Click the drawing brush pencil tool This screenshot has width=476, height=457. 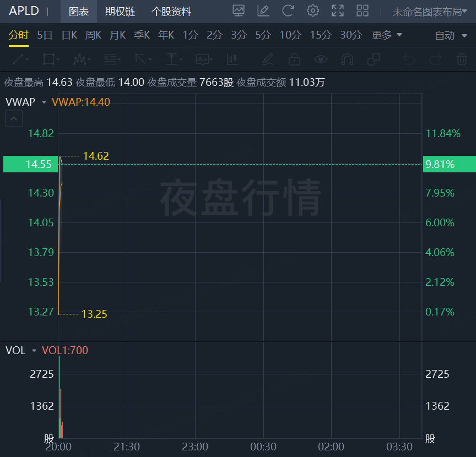[x=267, y=59]
